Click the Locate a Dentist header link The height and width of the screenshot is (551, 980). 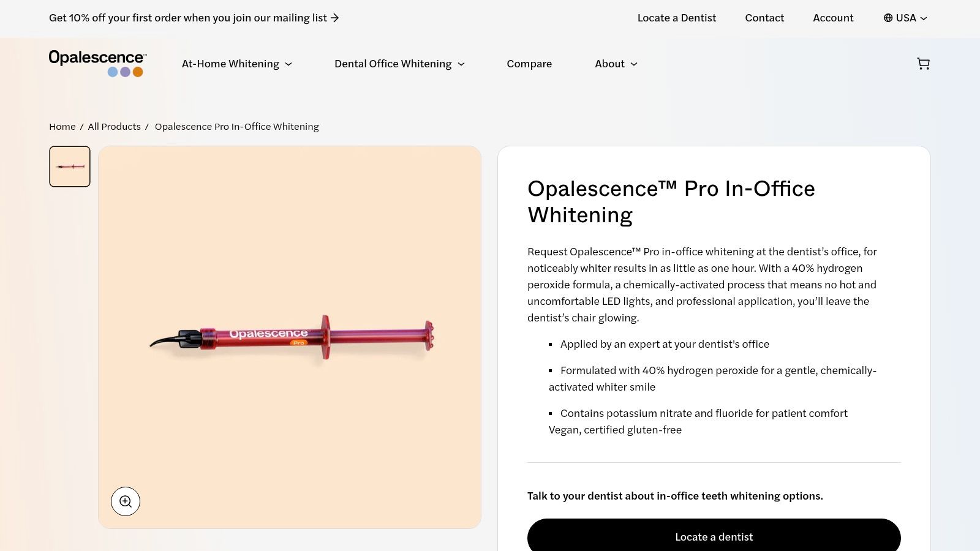tap(676, 18)
